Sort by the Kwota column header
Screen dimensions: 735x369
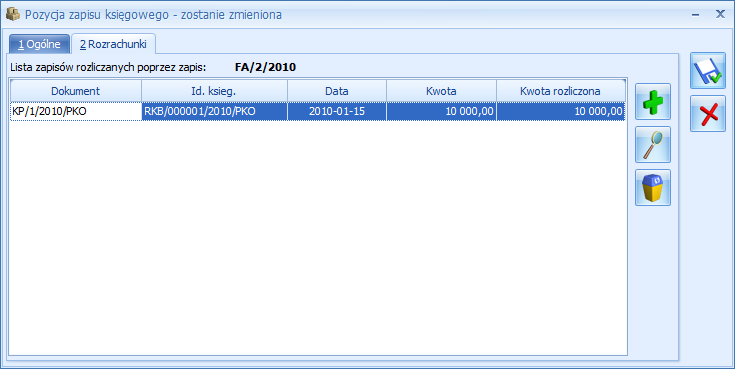(x=441, y=91)
